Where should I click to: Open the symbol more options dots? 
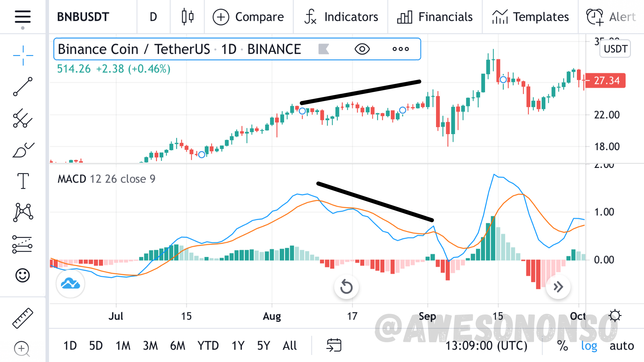click(400, 49)
